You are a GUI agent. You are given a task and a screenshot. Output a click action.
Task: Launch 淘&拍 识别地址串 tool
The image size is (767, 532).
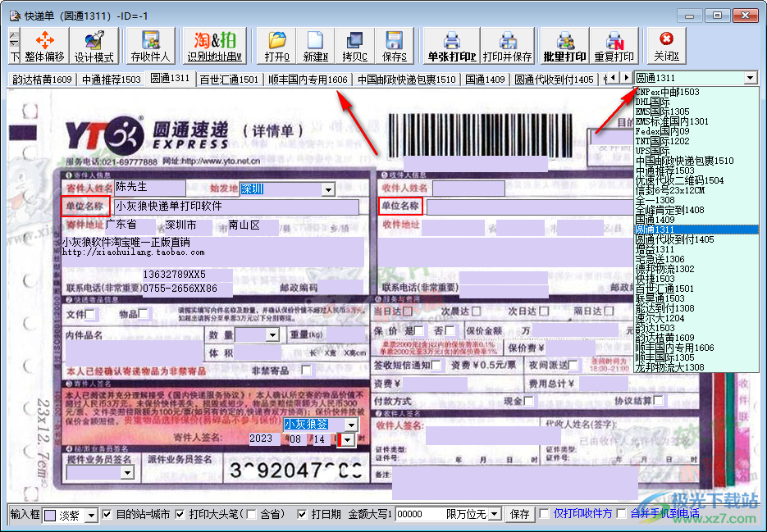tap(215, 45)
